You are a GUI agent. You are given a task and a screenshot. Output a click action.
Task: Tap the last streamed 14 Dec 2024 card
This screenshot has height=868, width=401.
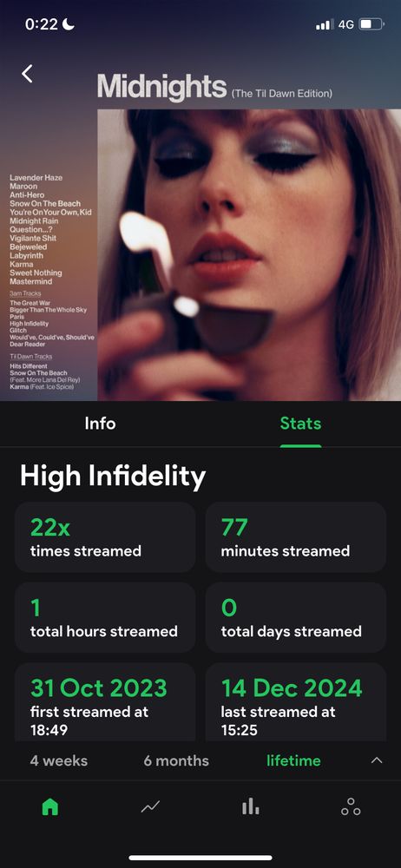(x=296, y=702)
